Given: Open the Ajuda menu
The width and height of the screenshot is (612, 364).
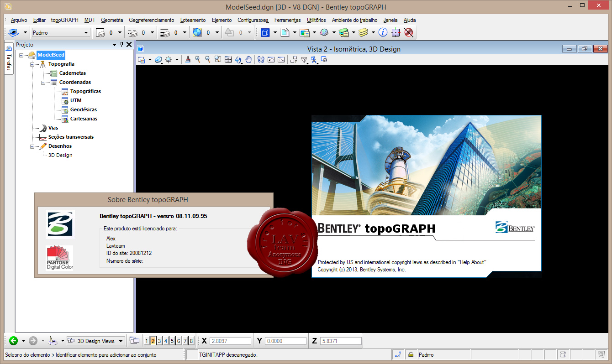Looking at the screenshot, I should click(x=410, y=20).
